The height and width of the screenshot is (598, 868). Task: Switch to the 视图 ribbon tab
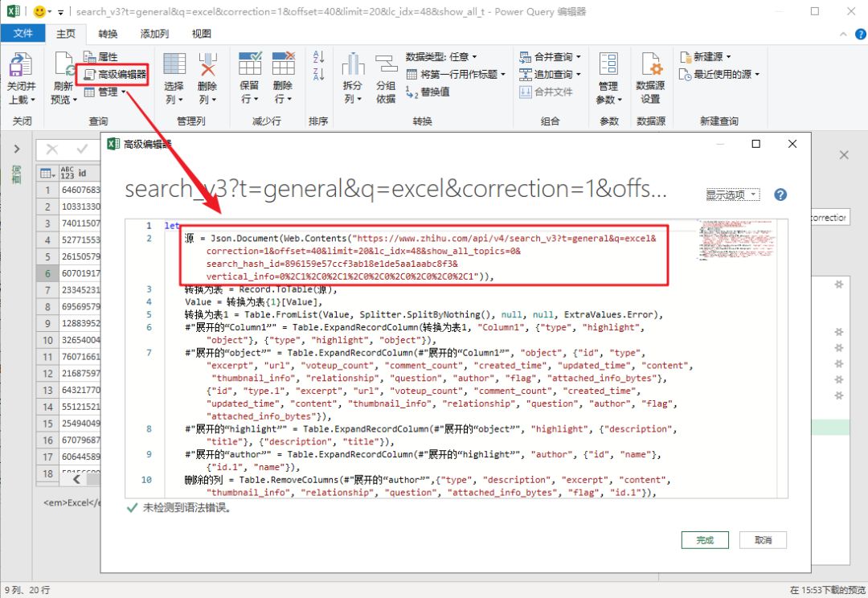pos(201,33)
